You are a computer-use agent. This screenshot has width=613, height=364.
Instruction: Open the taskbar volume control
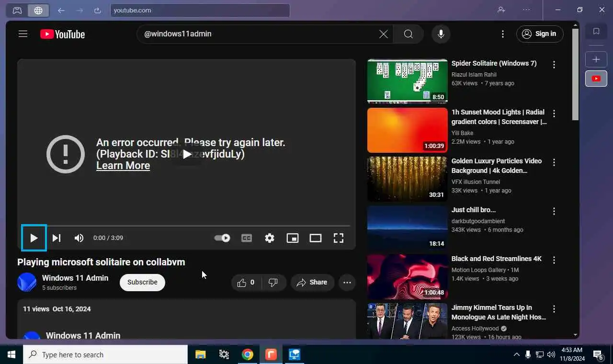(x=551, y=354)
